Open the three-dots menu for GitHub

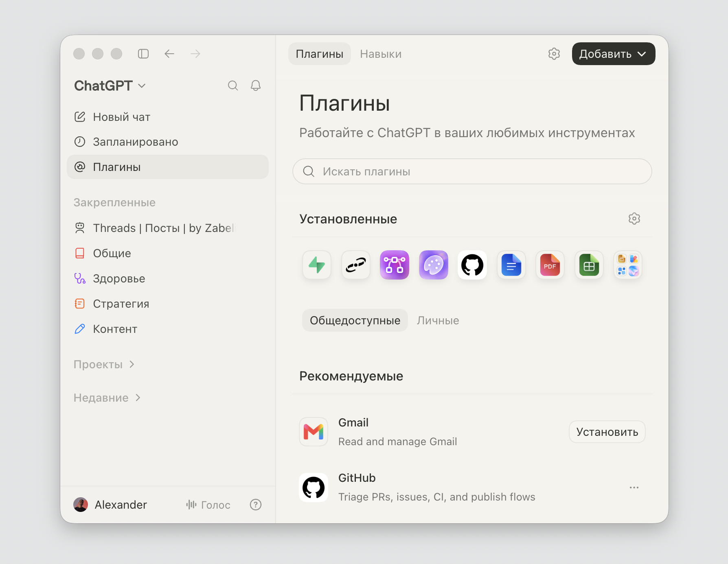point(634,487)
